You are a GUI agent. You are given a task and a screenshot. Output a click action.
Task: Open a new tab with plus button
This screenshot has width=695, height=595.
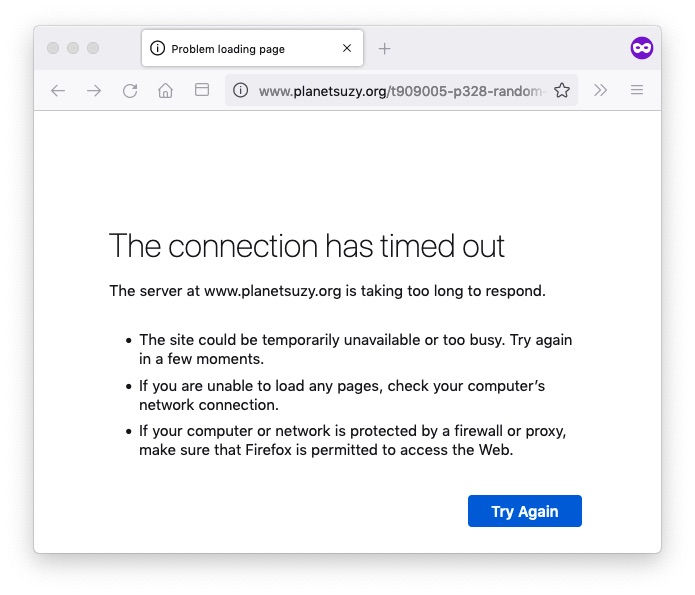coord(384,48)
